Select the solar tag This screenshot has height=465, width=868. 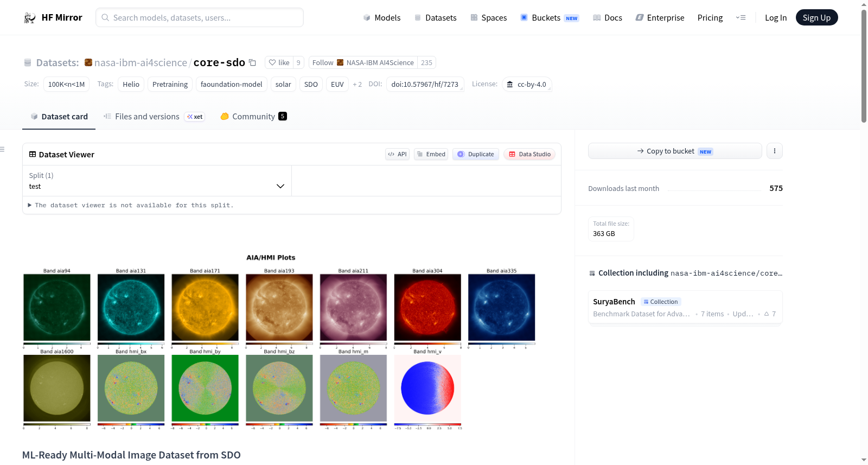point(283,84)
